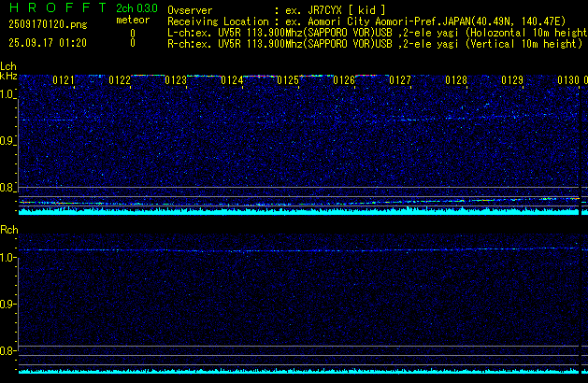
Task: Select the 0125 time marker
Action: click(x=288, y=80)
